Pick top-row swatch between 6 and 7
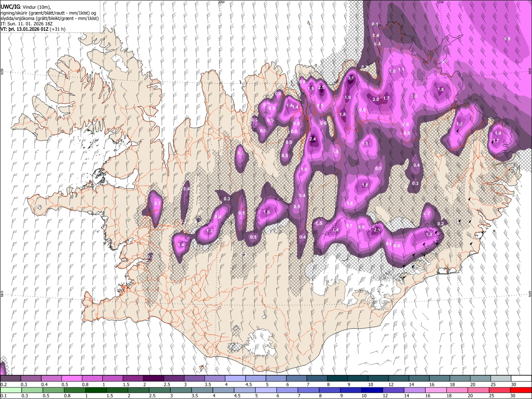 point(296,379)
